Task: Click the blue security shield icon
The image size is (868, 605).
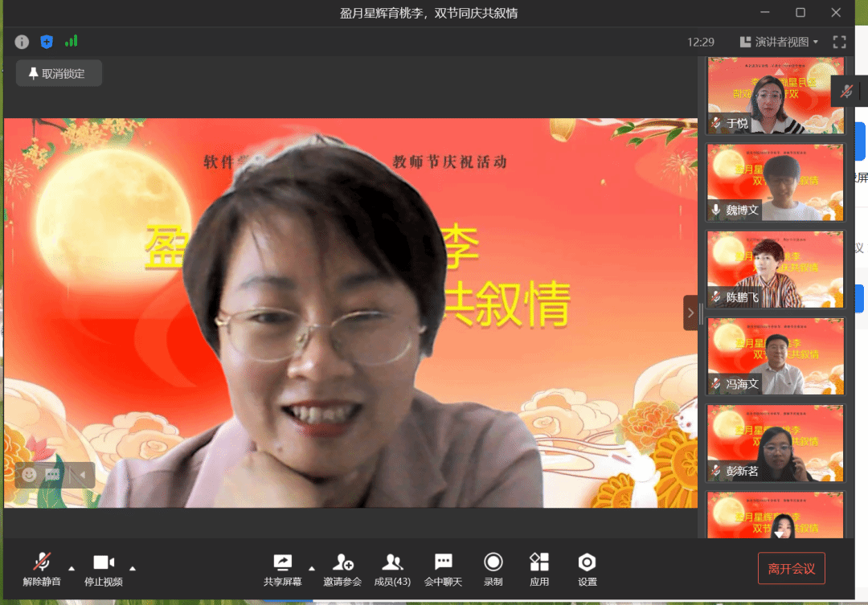Action: click(47, 42)
